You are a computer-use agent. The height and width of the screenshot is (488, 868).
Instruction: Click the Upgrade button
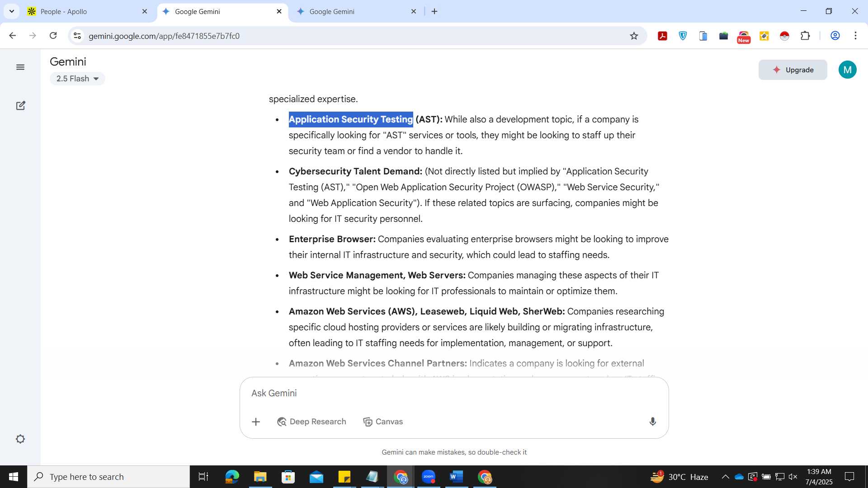793,70
